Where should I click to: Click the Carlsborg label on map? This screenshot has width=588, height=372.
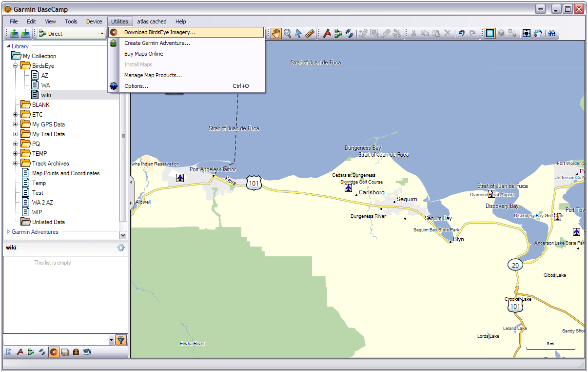[372, 192]
